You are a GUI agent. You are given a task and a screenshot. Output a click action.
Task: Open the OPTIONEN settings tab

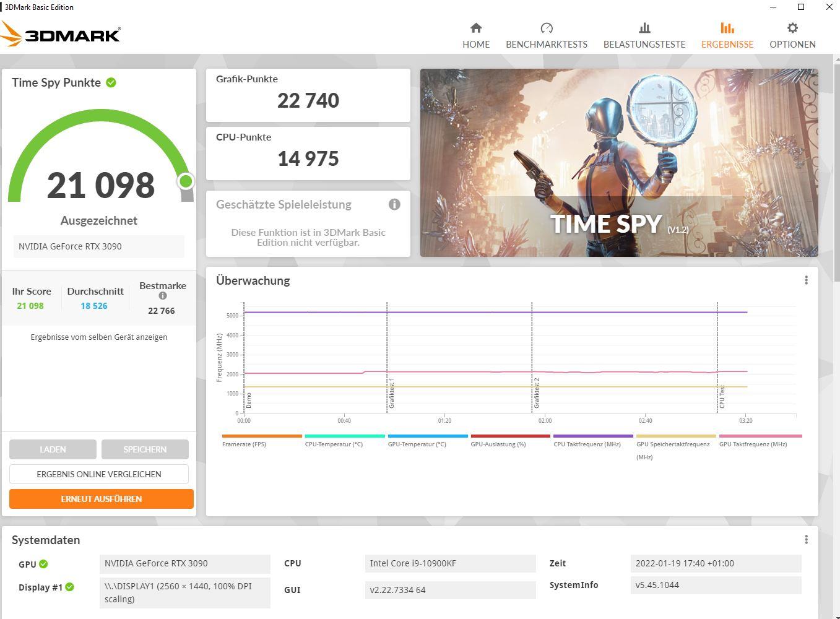792,35
